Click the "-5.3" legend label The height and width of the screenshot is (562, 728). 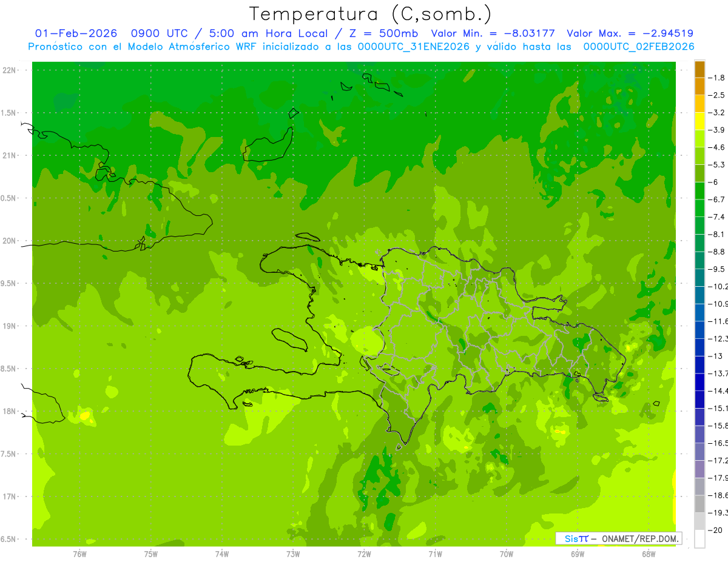pos(716,164)
